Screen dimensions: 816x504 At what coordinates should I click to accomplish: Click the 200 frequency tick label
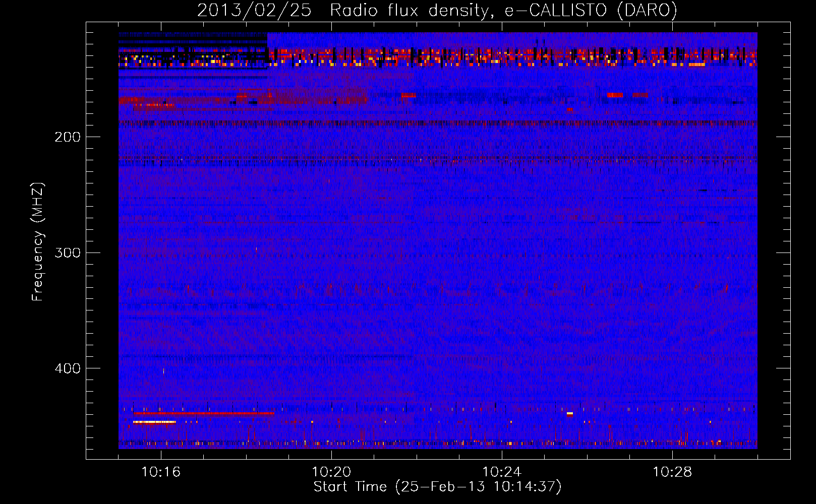pos(68,137)
